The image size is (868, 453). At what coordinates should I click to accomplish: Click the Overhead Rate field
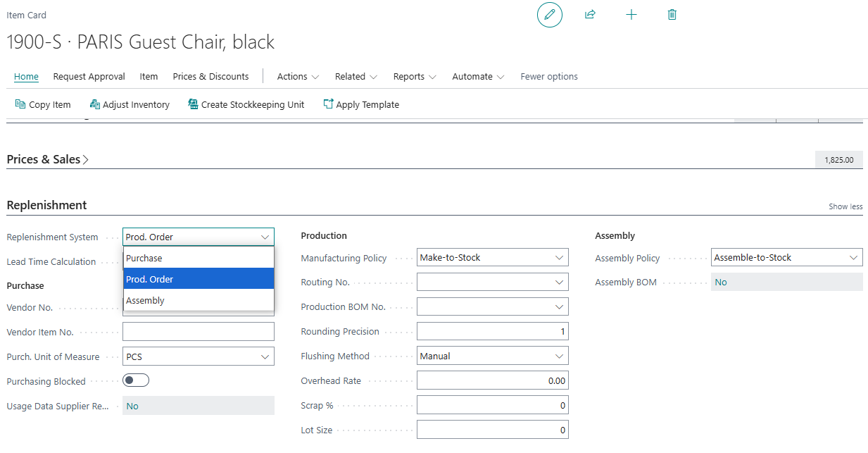(493, 381)
